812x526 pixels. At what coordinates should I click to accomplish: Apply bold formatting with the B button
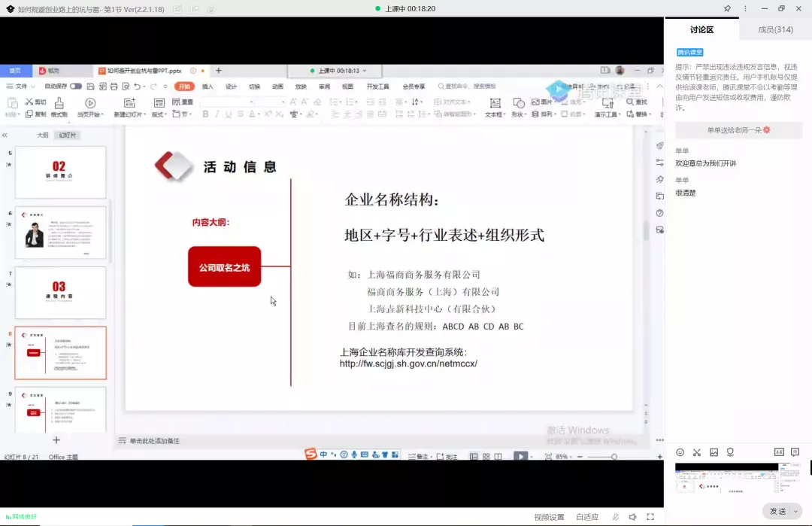point(205,114)
